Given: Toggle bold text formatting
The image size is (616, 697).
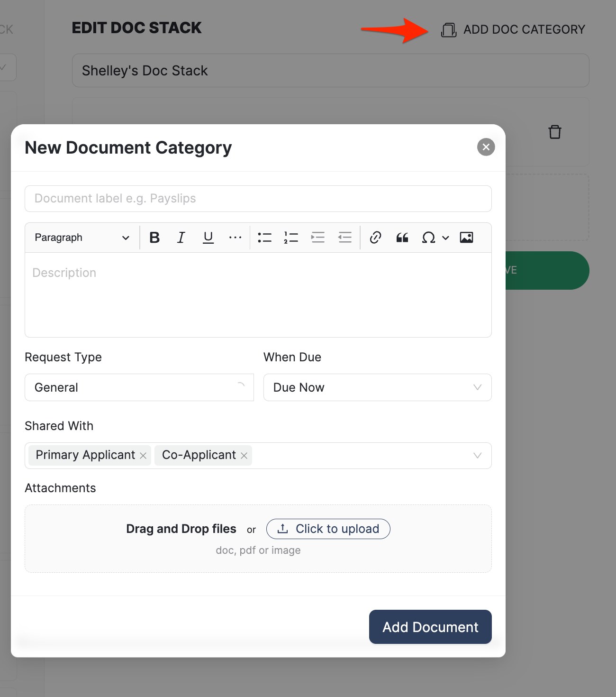Looking at the screenshot, I should click(154, 237).
